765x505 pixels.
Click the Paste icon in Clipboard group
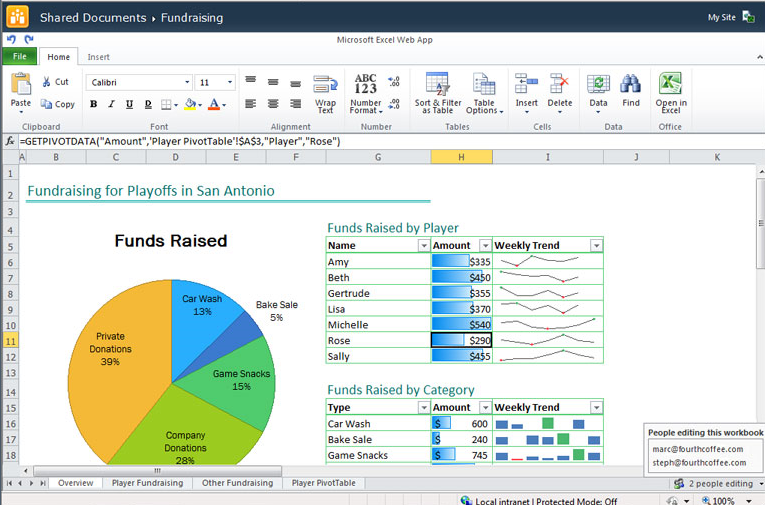(x=21, y=84)
